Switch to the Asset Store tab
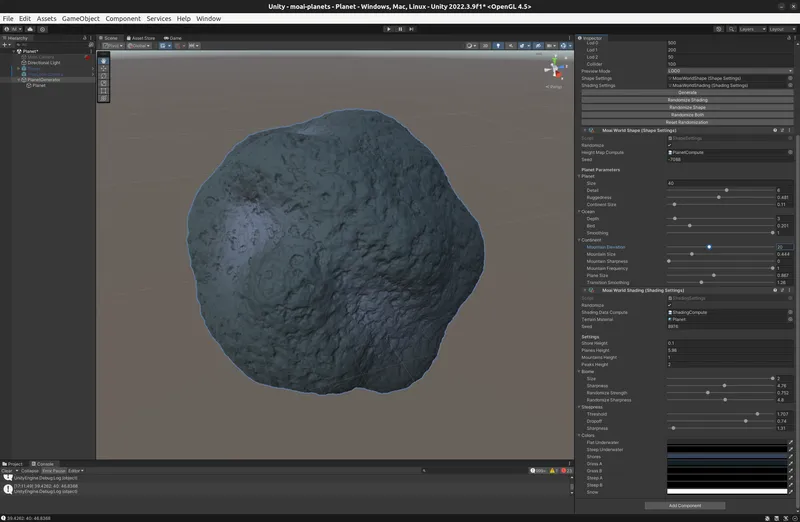The image size is (800, 522). pyautogui.click(x=142, y=38)
